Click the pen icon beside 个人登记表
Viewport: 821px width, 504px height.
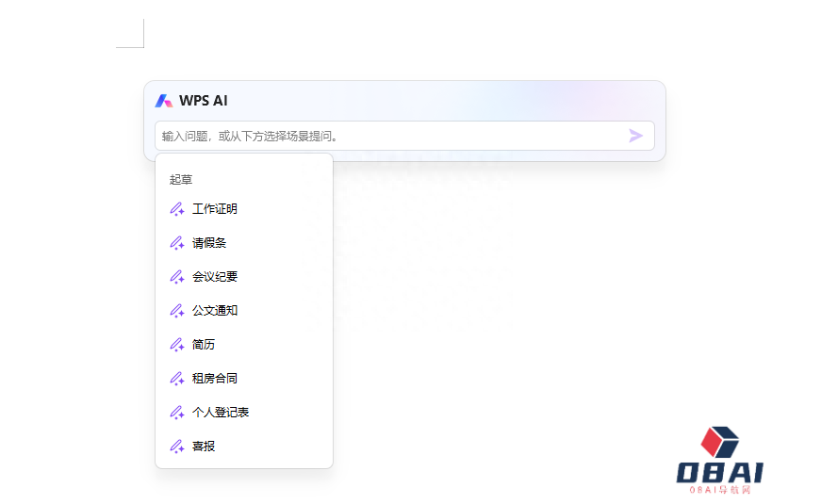[176, 413]
